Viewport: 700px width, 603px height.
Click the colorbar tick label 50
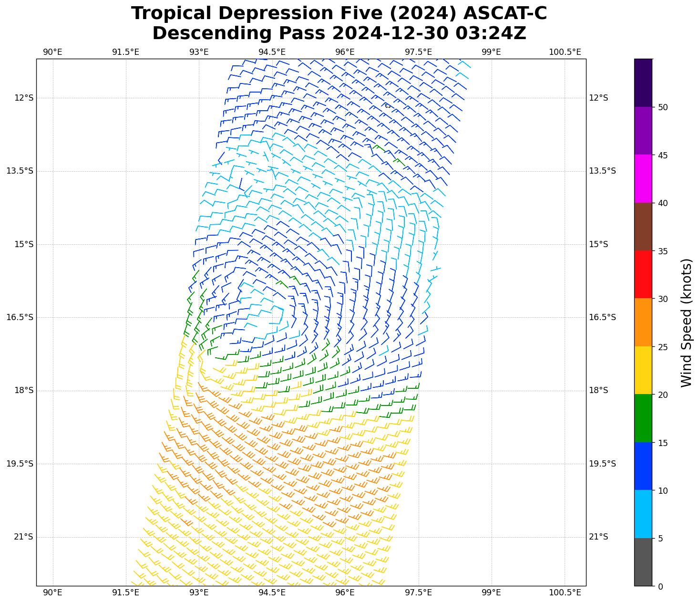pyautogui.click(x=662, y=107)
